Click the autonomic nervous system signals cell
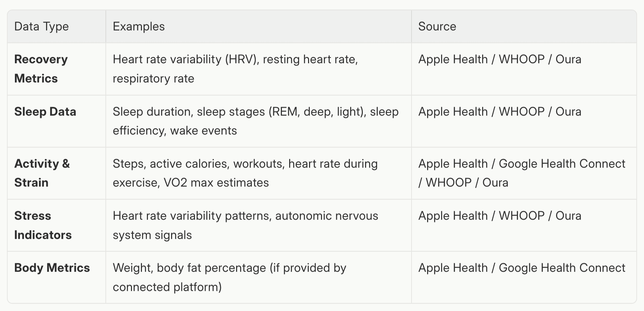Screen dimensions: 644x311 245,225
